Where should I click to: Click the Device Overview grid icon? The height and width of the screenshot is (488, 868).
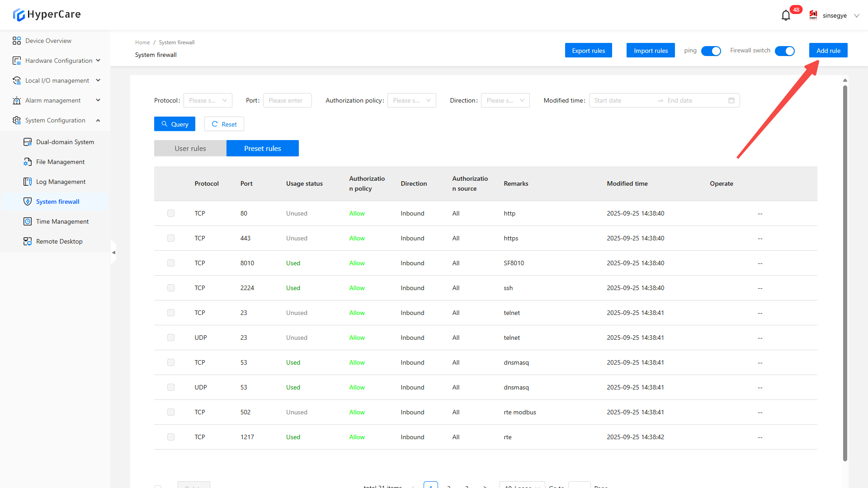[x=17, y=41]
